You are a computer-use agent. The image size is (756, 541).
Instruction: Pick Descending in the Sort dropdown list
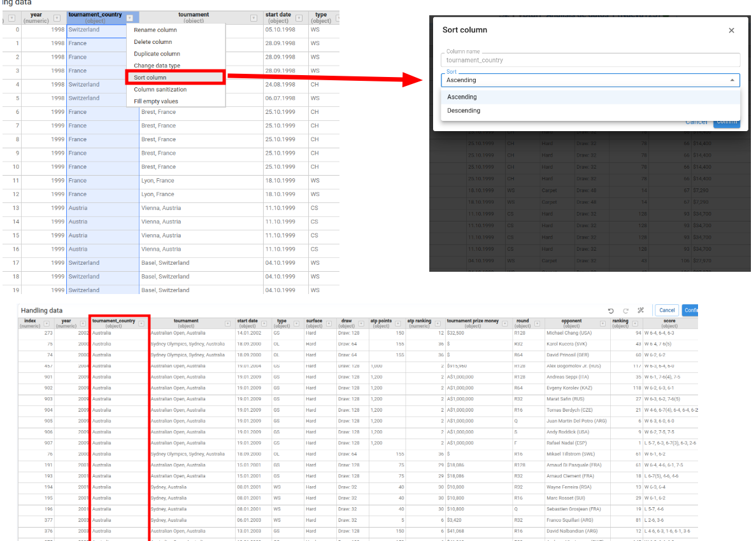[464, 111]
